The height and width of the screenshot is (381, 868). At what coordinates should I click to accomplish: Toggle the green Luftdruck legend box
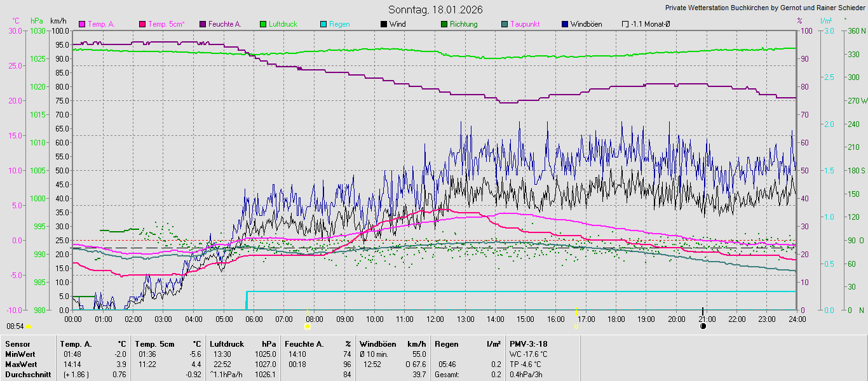pos(263,24)
